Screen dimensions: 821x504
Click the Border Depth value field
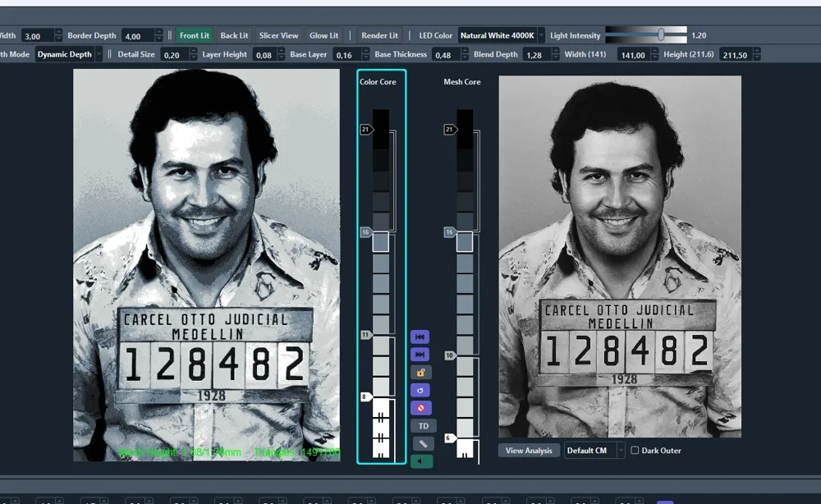138,36
